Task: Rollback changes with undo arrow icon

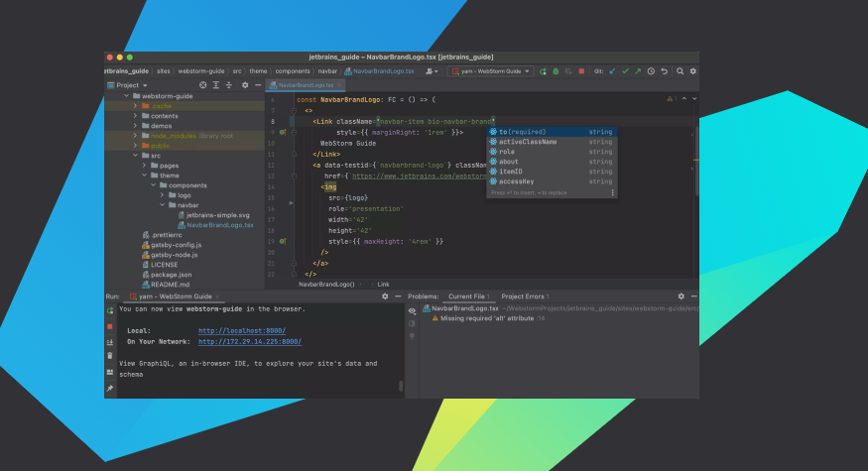Action: [x=665, y=71]
